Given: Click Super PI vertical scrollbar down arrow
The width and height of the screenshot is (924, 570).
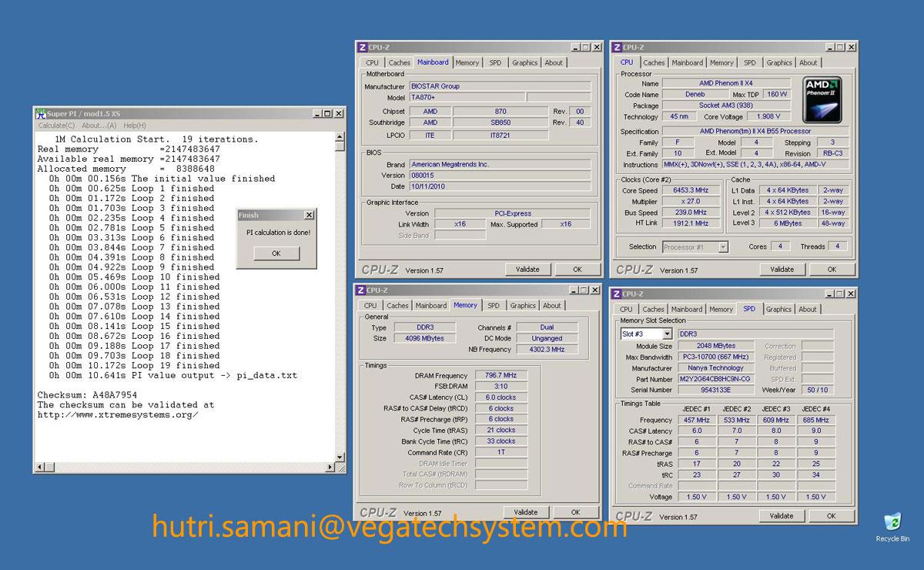Looking at the screenshot, I should (340, 457).
